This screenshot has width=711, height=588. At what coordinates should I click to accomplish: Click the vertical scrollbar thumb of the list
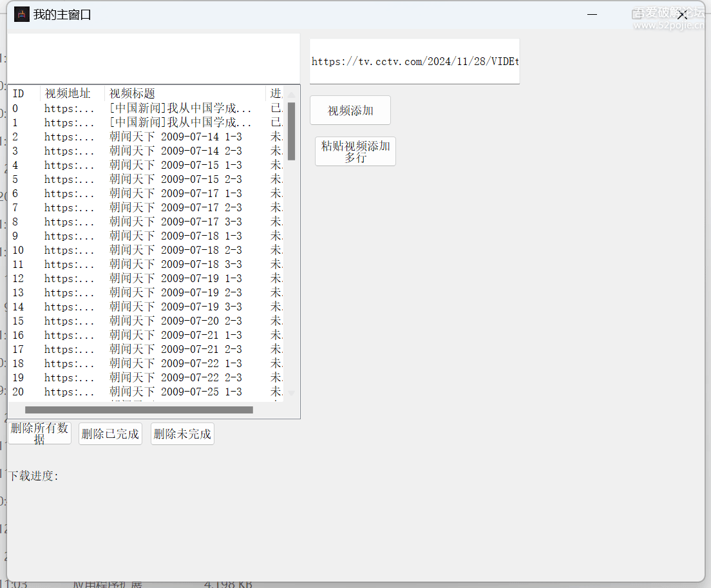tap(291, 131)
